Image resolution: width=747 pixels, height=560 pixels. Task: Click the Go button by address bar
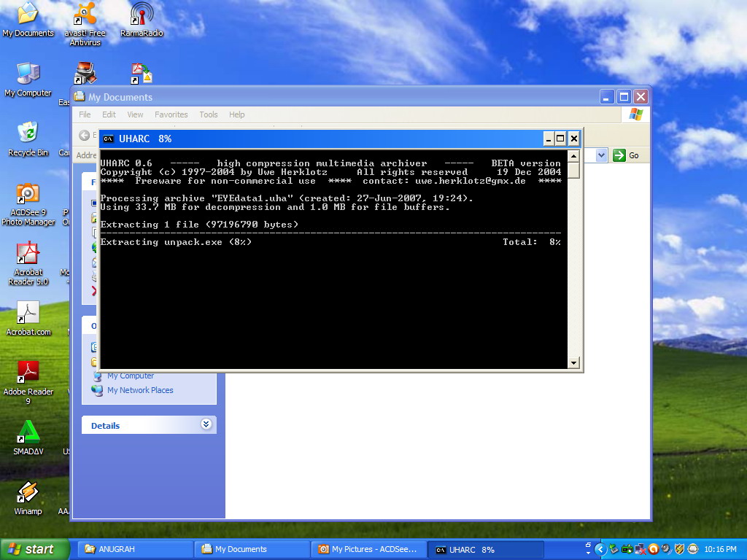tap(626, 155)
